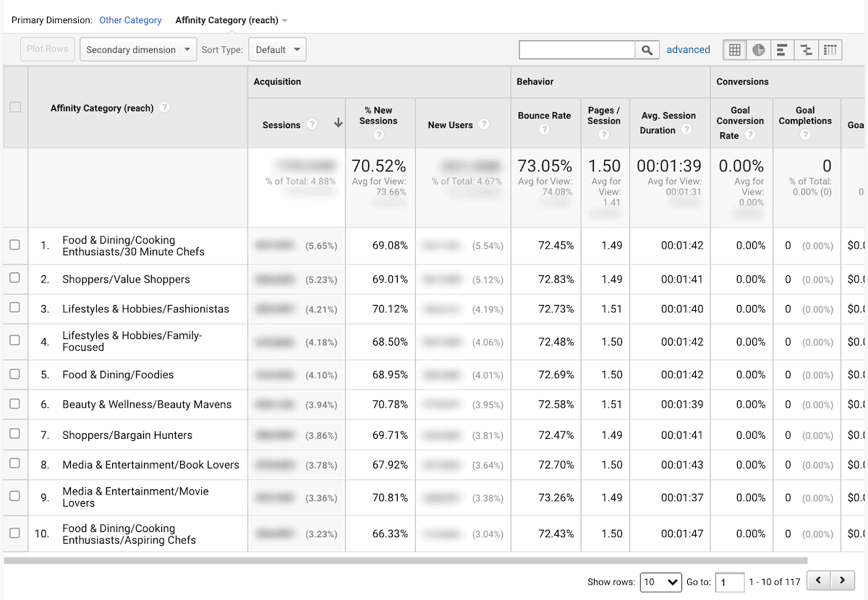Sort by the Avg. Session Duration header
The height and width of the screenshot is (600, 868).
668,123
